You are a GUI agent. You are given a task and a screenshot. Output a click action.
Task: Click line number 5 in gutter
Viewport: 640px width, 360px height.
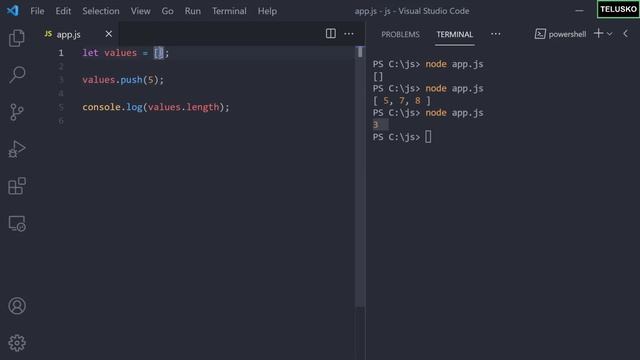coord(61,107)
